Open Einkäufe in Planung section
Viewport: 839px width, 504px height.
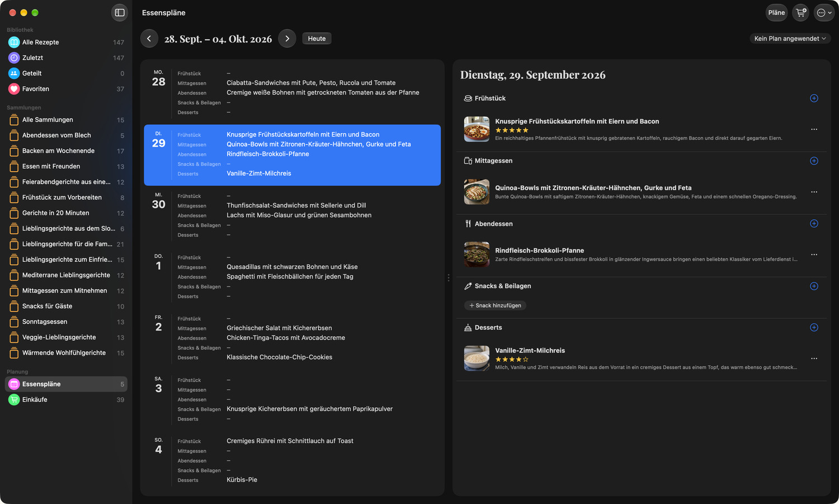[66, 400]
